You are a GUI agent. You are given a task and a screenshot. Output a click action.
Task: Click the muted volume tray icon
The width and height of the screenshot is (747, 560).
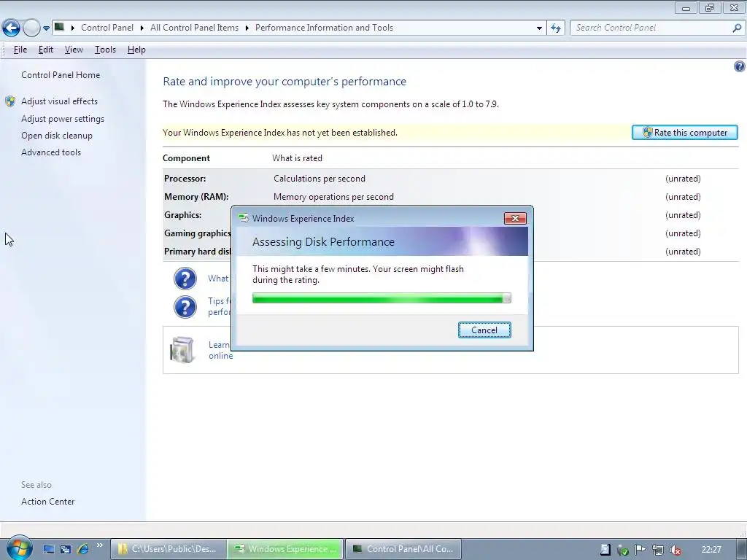coord(675,550)
